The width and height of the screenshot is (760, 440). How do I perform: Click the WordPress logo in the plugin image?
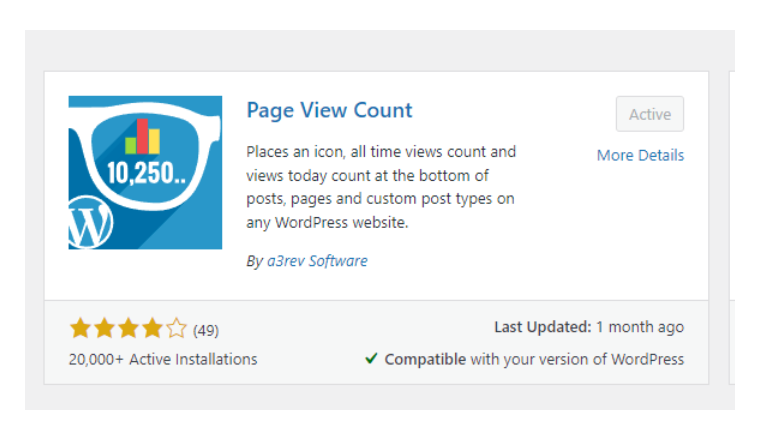tap(89, 225)
